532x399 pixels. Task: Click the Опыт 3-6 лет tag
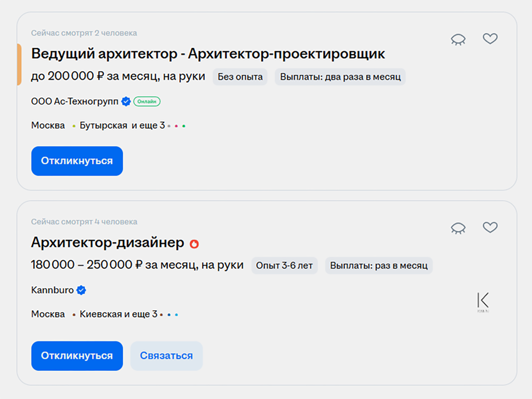[284, 266]
